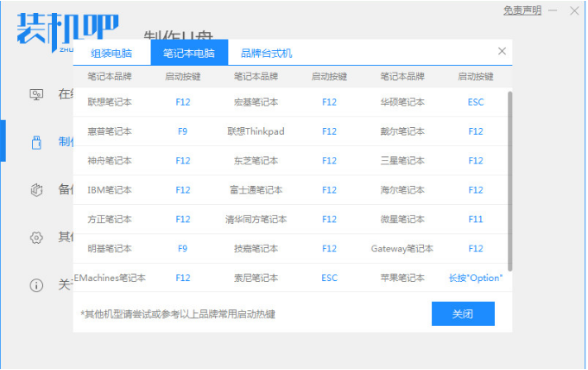Screen dimensions: 588x370
Task: Click the ESC hotkey for 华硕笔记本
Action: tap(476, 102)
